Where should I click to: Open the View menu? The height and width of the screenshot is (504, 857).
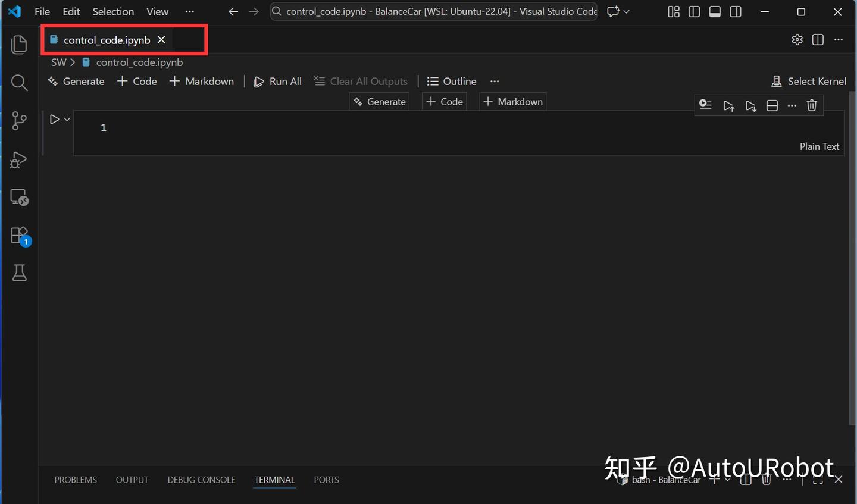[158, 11]
